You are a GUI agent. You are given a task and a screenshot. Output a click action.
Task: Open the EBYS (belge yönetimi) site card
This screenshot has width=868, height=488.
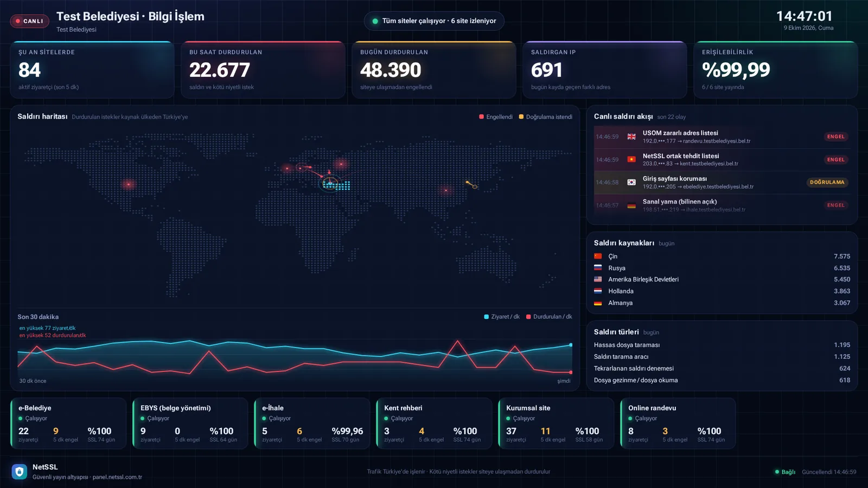click(x=190, y=423)
